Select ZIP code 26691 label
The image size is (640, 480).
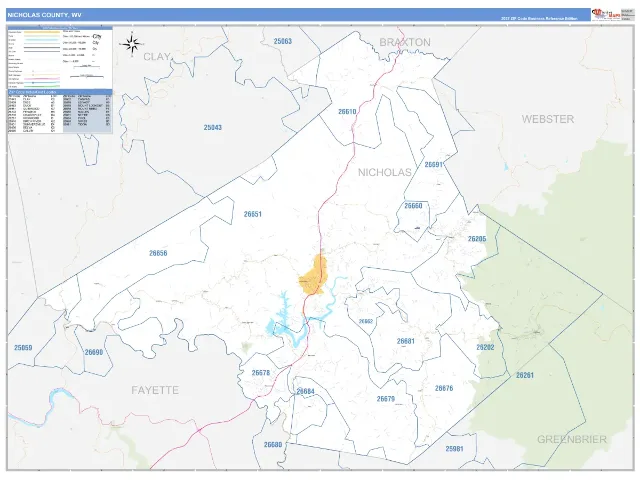(x=434, y=164)
